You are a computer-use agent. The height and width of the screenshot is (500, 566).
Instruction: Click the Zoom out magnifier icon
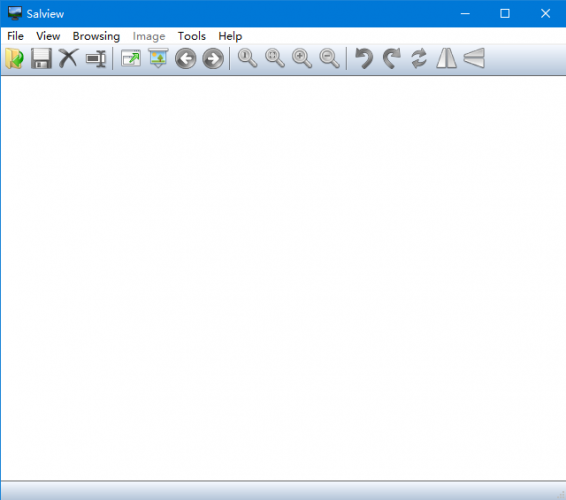pos(329,58)
